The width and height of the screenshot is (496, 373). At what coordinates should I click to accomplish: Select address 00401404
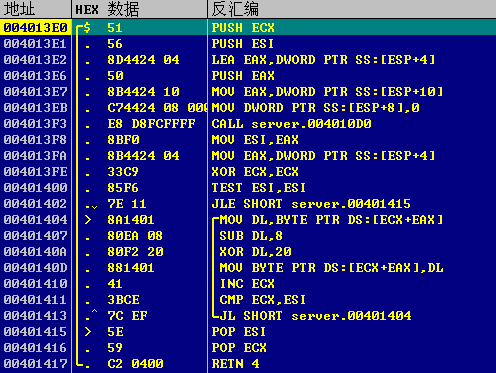35,220
